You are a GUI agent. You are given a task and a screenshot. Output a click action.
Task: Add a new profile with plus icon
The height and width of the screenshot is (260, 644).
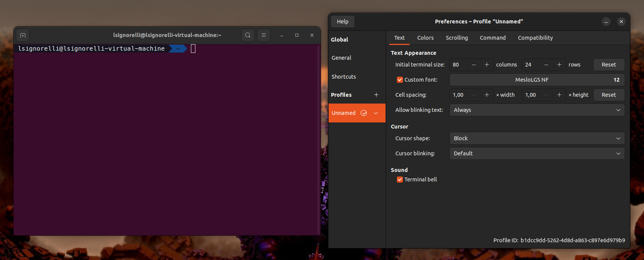pos(376,95)
